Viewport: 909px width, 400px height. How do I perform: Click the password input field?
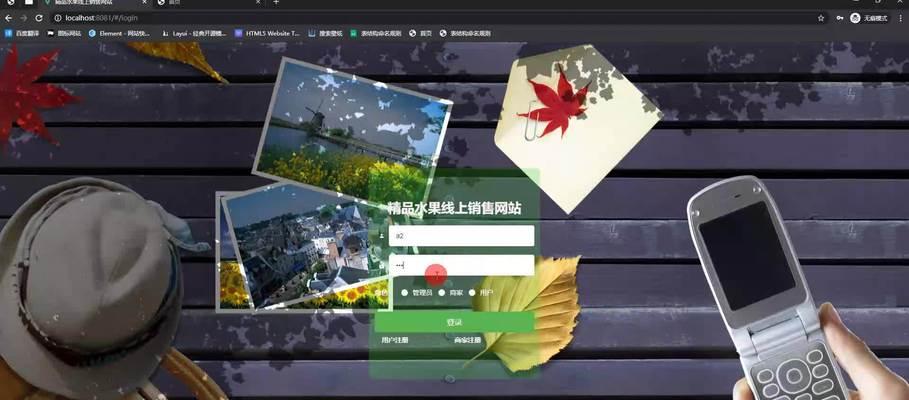[461, 265]
